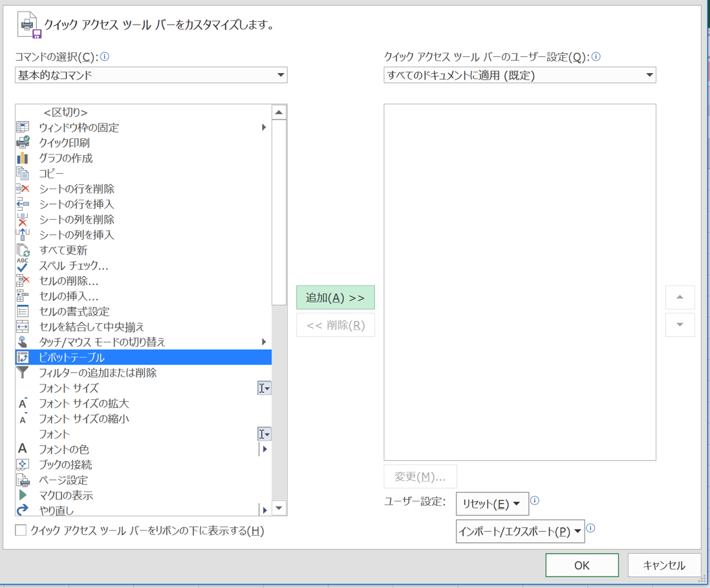Select the フィルター funnel icon
This screenshot has height=588, width=710.
(23, 373)
